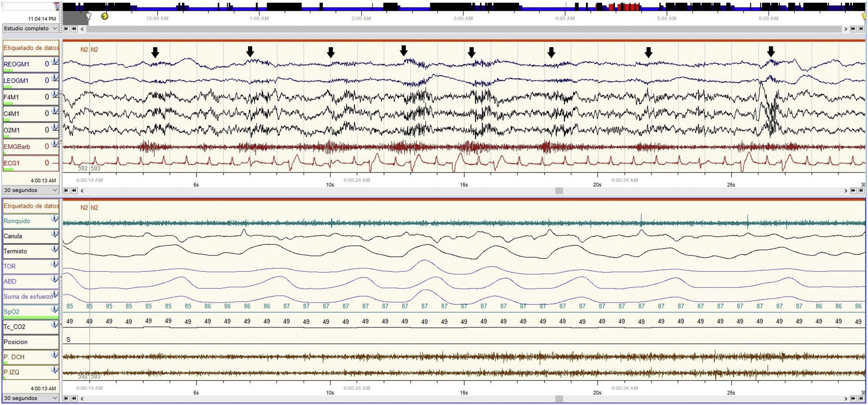Expand the 30 segundos dropdown under EEG panel

click(30, 190)
